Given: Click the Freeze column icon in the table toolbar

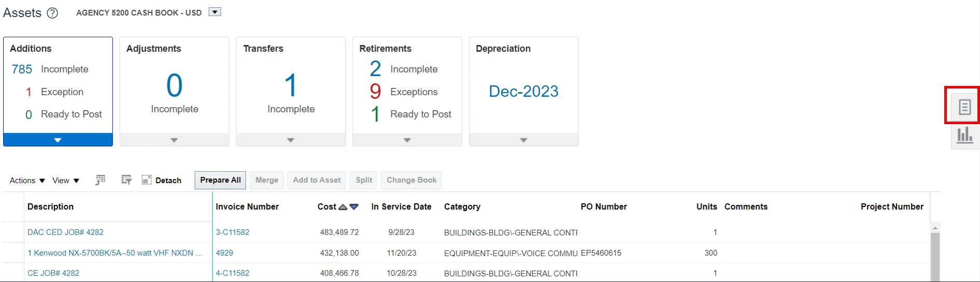Looking at the screenshot, I should click(x=101, y=180).
